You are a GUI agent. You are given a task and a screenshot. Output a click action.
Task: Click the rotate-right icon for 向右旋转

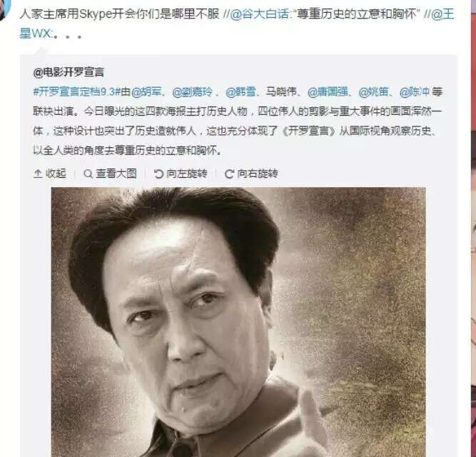pyautogui.click(x=229, y=174)
